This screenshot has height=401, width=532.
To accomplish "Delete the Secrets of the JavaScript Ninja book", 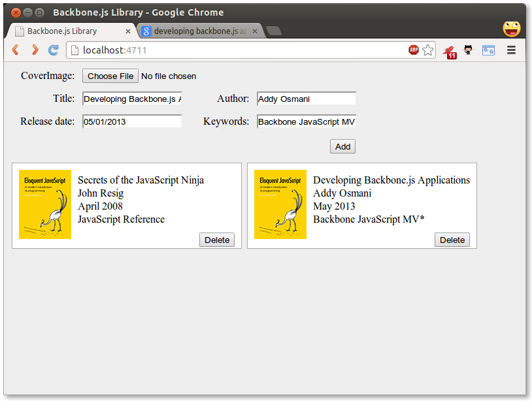I will pyautogui.click(x=217, y=240).
